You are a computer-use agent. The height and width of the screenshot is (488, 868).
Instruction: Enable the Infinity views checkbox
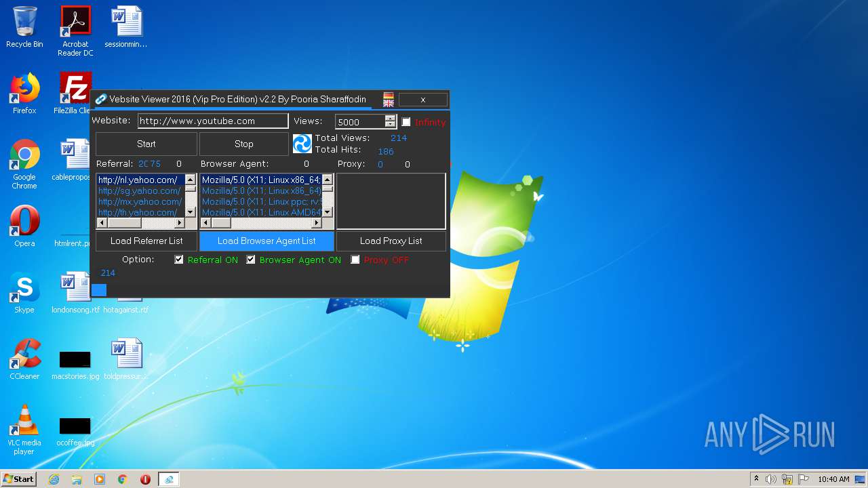click(x=406, y=122)
